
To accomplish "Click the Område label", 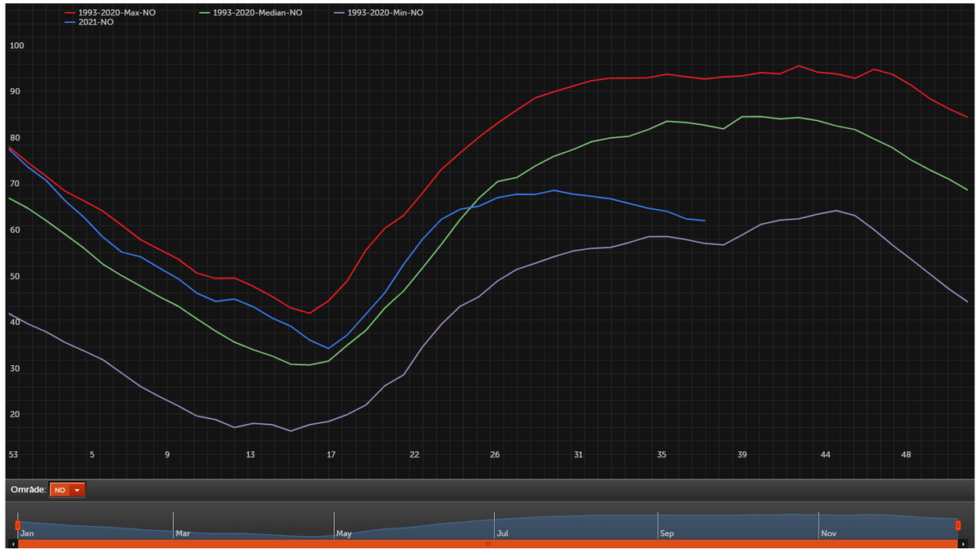I will click(x=27, y=490).
